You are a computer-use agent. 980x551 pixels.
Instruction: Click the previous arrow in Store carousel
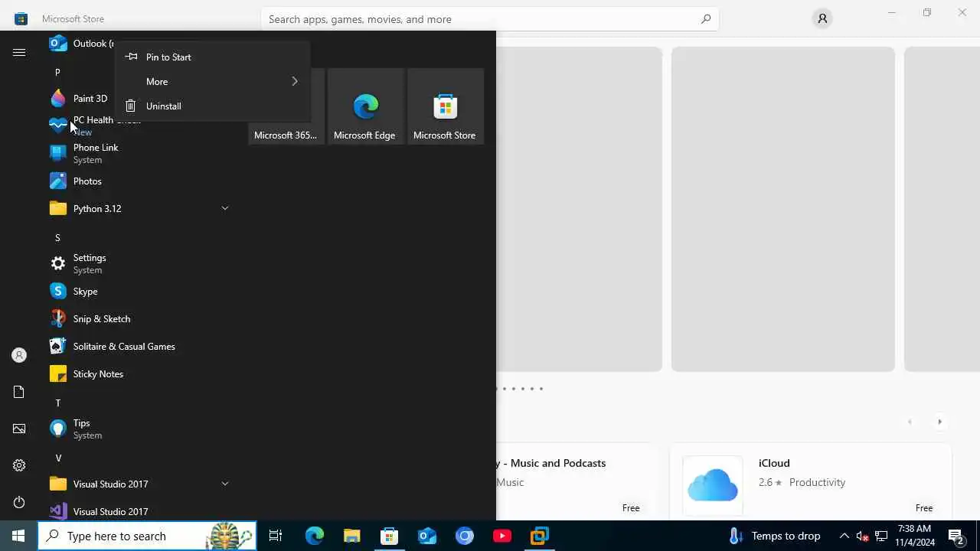coord(910,422)
